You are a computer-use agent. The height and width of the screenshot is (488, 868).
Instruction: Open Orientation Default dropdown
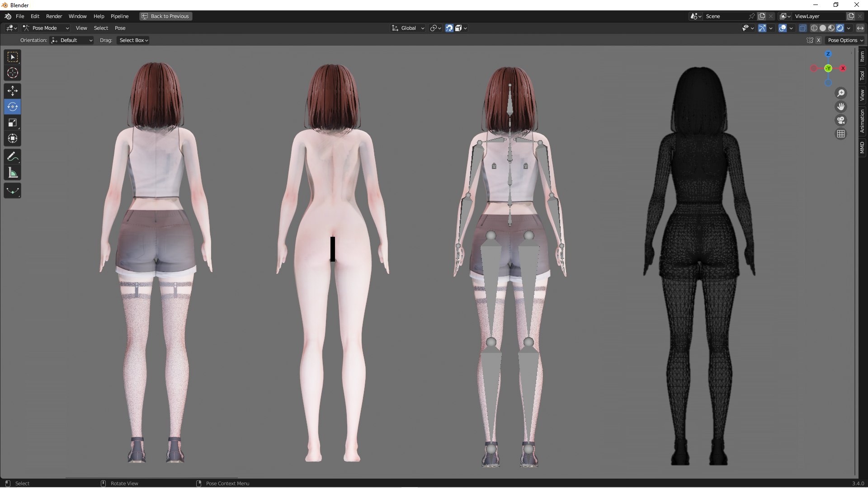point(72,40)
